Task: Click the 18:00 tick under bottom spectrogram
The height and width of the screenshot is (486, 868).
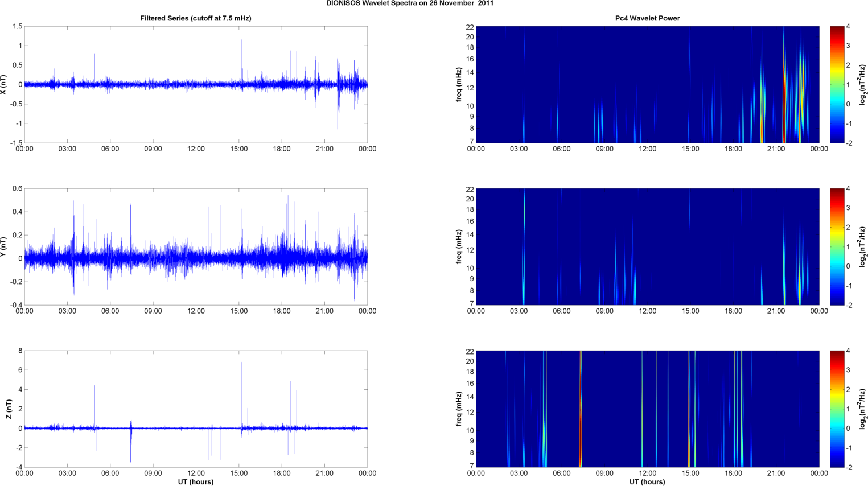Action: coord(733,473)
